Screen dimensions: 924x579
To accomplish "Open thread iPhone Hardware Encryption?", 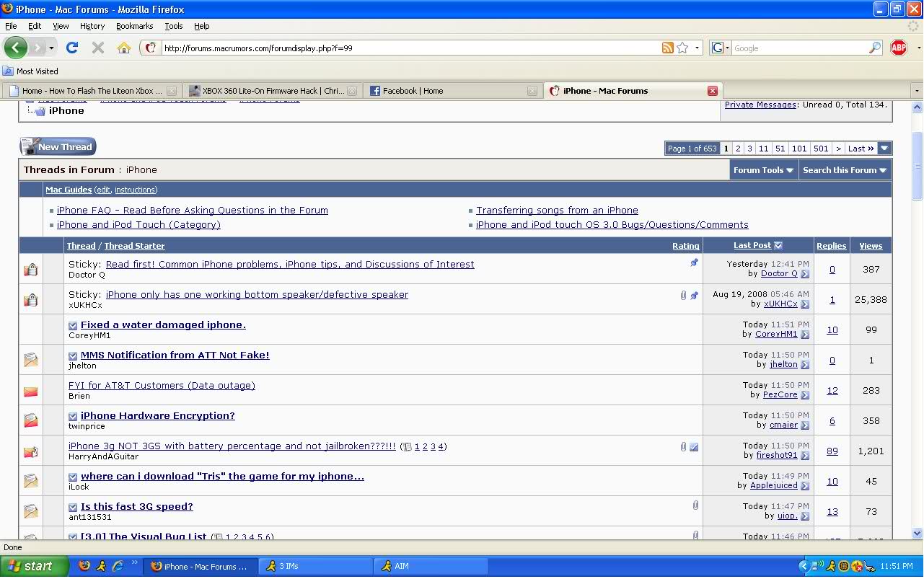I will point(158,416).
